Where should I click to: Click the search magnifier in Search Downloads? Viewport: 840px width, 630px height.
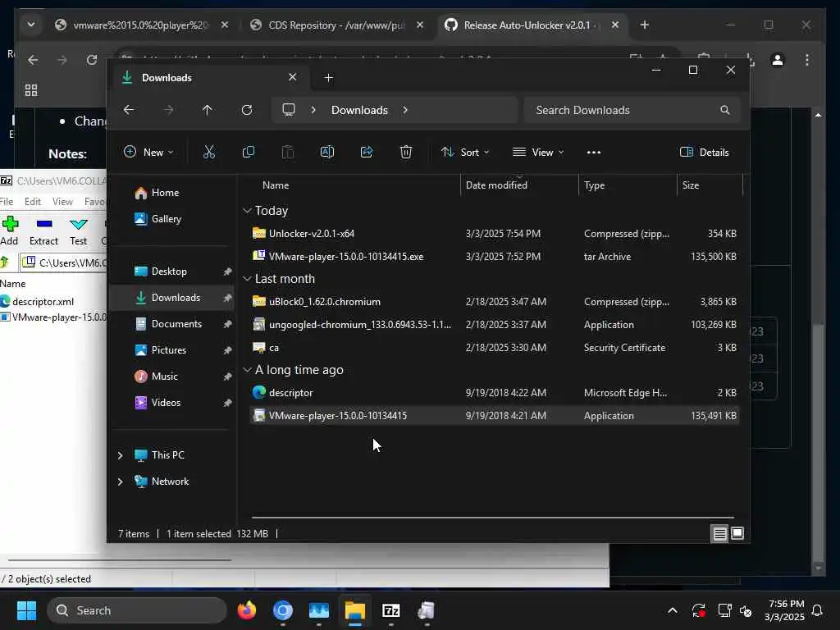point(725,110)
